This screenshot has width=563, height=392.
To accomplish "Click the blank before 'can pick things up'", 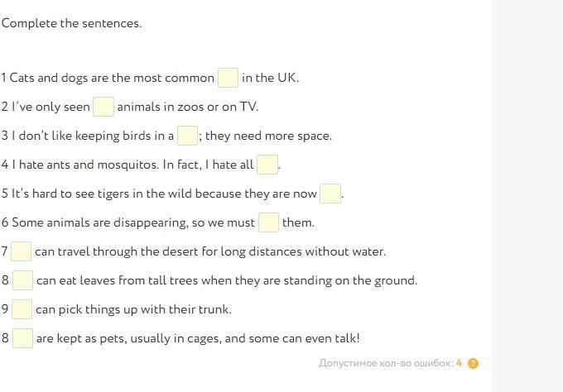I will pyautogui.click(x=22, y=309).
